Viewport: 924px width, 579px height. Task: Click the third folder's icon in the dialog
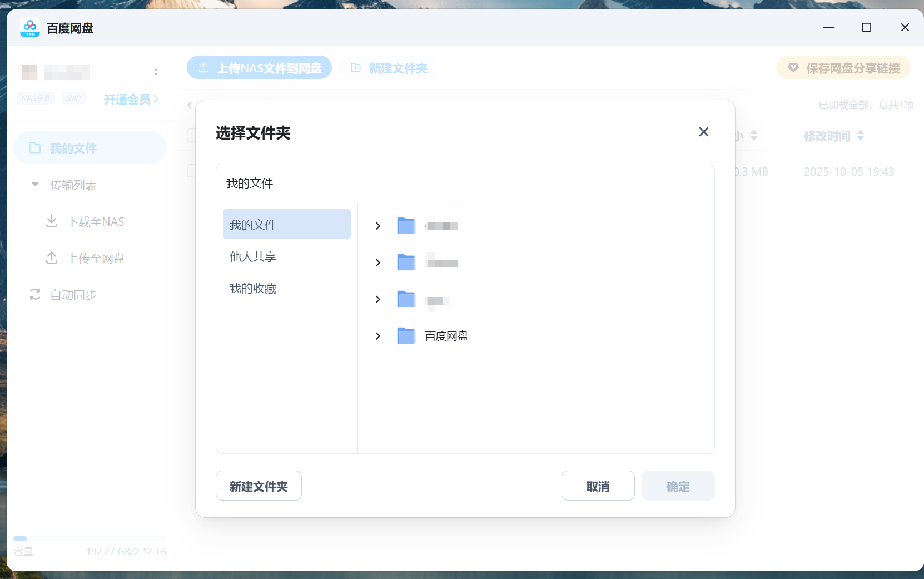coord(406,299)
